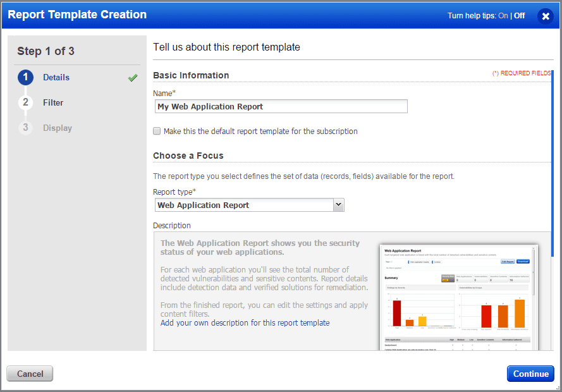
Task: Click the green checkmark beside Details
Action: (x=132, y=78)
